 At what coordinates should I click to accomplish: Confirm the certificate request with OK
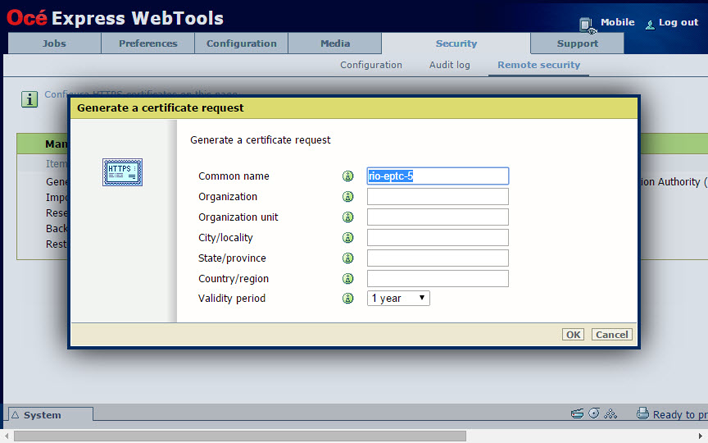[573, 335]
